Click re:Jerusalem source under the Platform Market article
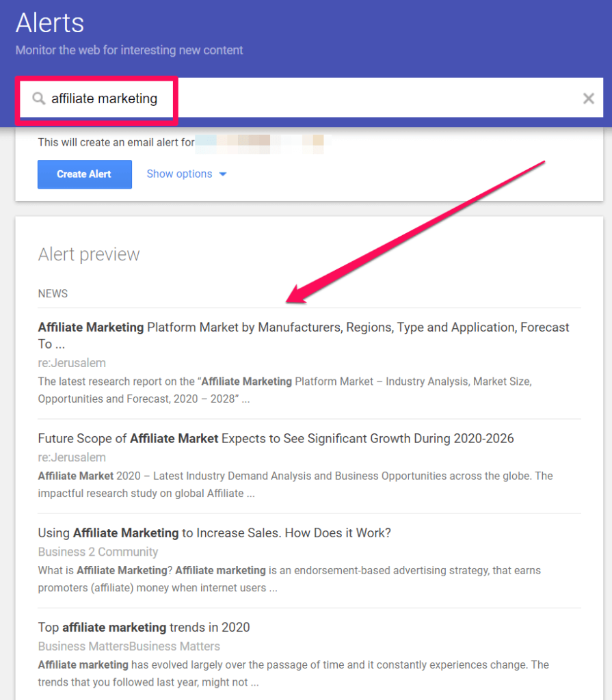 click(72, 363)
